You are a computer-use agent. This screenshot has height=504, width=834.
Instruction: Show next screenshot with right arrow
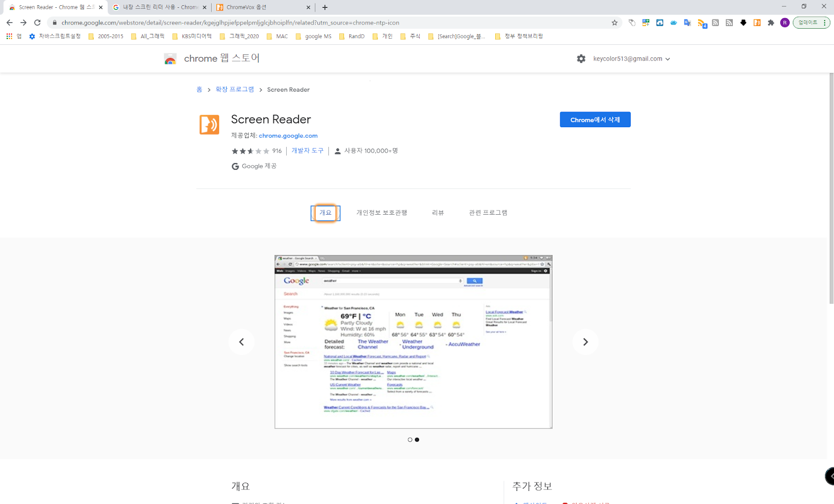585,342
